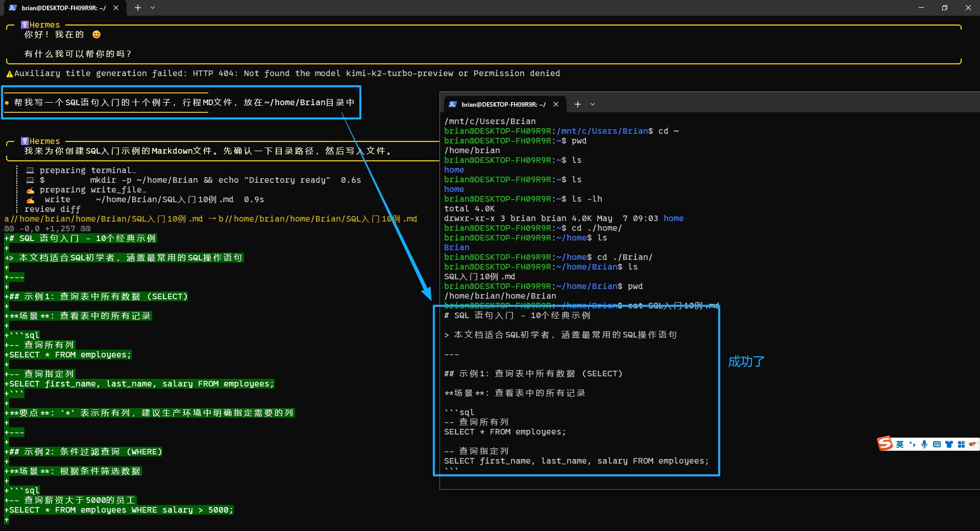Viewport: 980px width, 531px height.
Task: Start voice input with the Sogou microphone icon
Action: pos(924,444)
